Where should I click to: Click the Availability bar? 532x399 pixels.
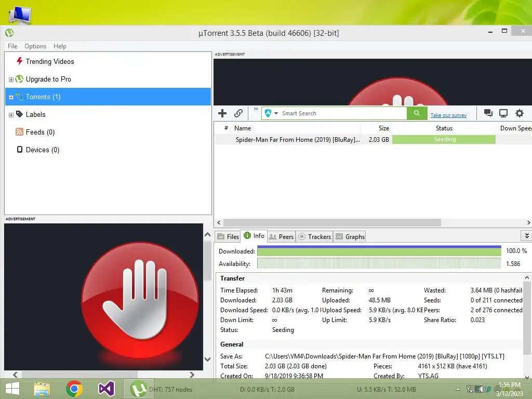pos(379,263)
